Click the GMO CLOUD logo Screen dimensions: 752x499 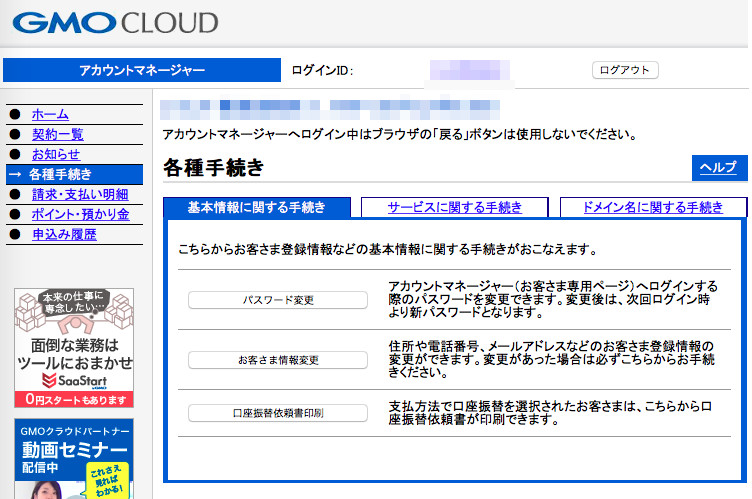(x=115, y=23)
